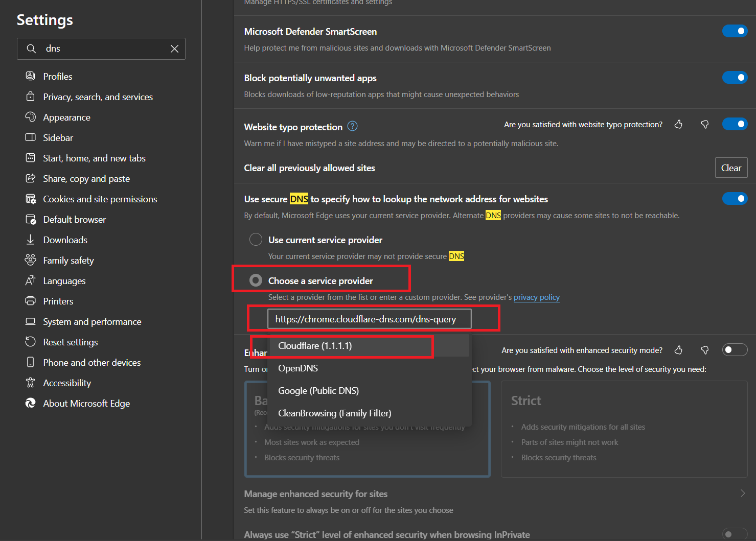Choose Google (Public DNS) as provider
The width and height of the screenshot is (756, 541).
click(x=318, y=390)
